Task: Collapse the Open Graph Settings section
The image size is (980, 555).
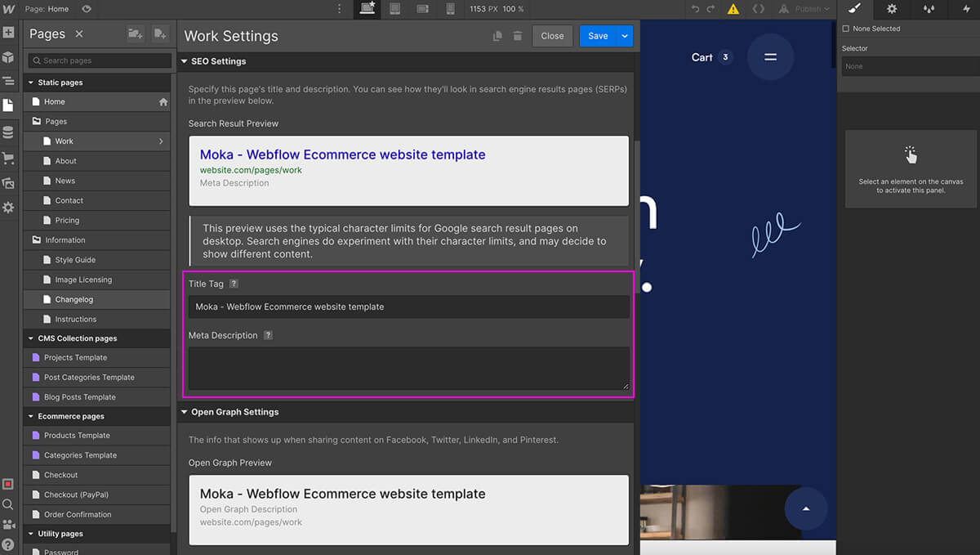Action: click(x=184, y=412)
